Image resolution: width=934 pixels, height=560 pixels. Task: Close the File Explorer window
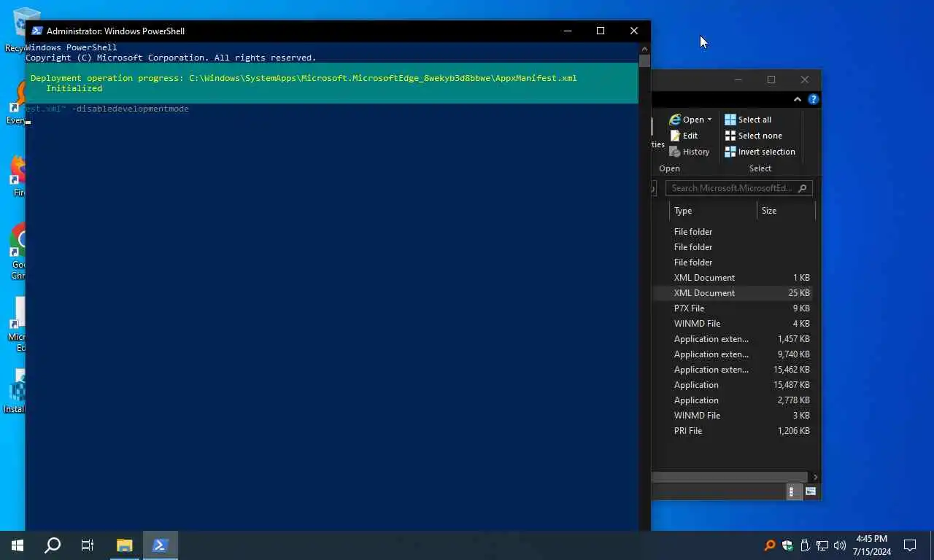point(804,79)
